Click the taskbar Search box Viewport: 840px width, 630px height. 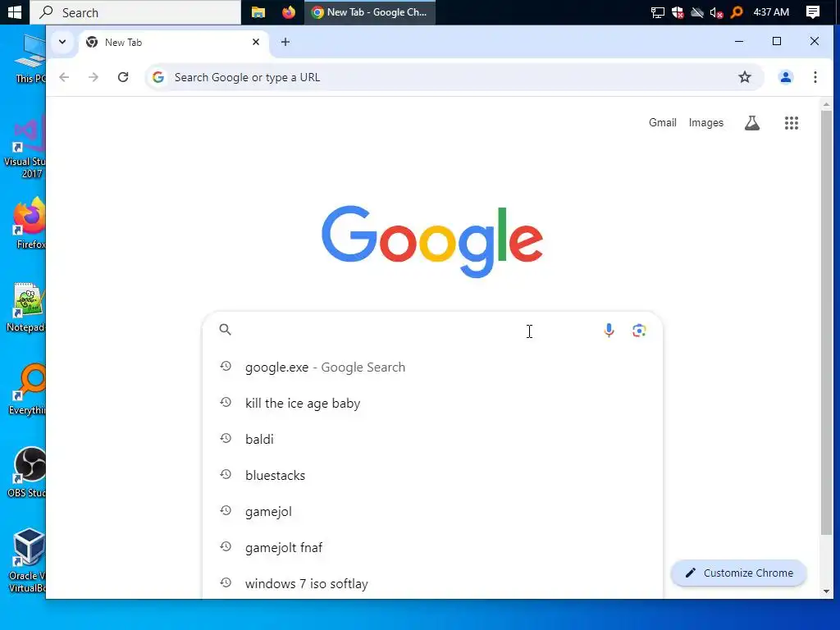point(135,12)
